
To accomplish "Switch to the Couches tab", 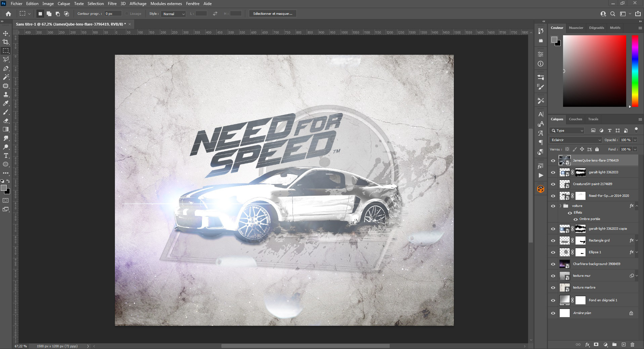I will pos(575,119).
